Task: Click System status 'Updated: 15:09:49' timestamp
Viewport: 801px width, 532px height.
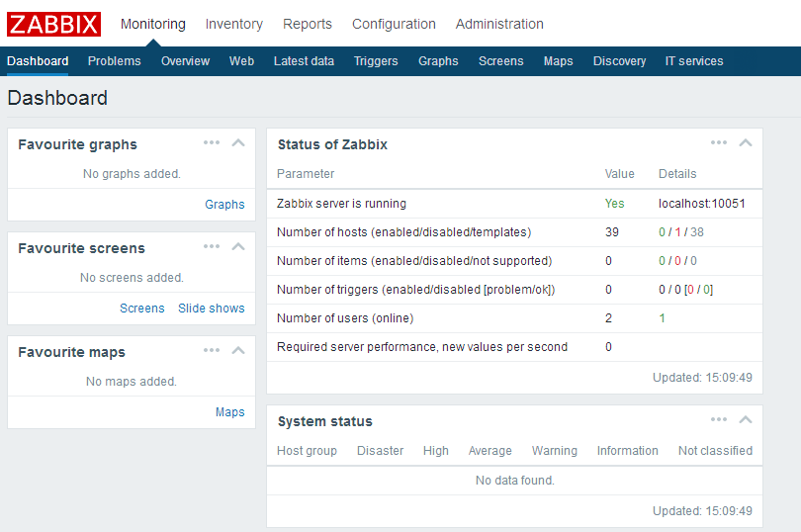Action: [702, 511]
